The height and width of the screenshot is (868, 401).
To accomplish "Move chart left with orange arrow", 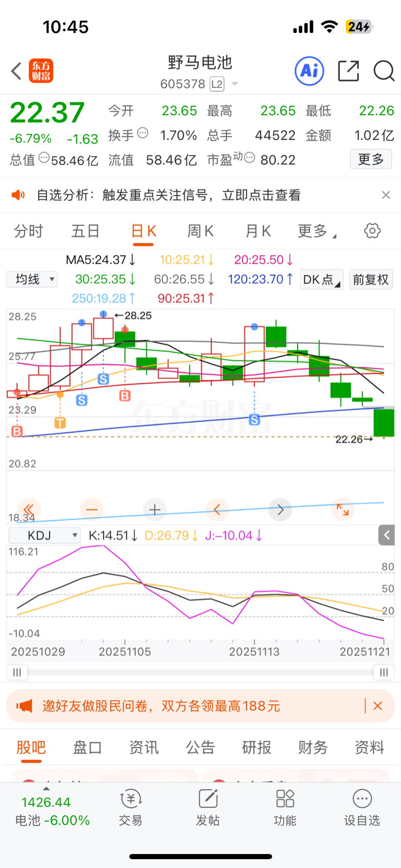I will [217, 509].
